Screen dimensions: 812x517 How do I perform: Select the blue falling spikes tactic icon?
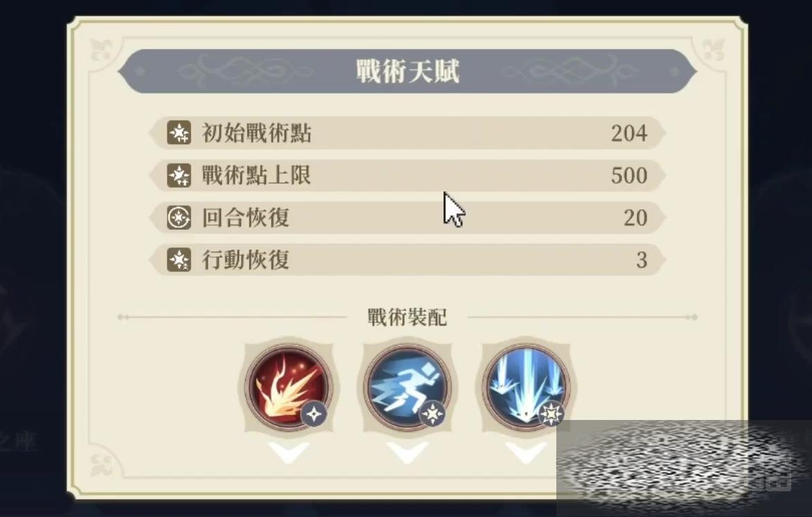(x=526, y=387)
